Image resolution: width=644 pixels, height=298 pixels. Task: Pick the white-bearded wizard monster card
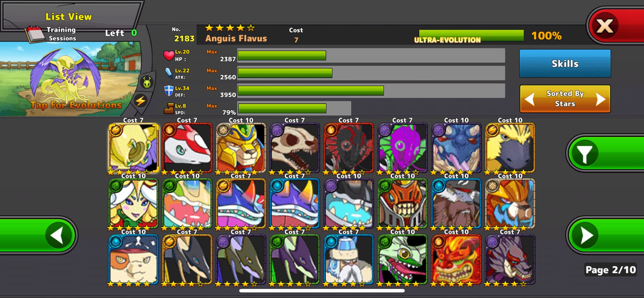pyautogui.click(x=348, y=260)
